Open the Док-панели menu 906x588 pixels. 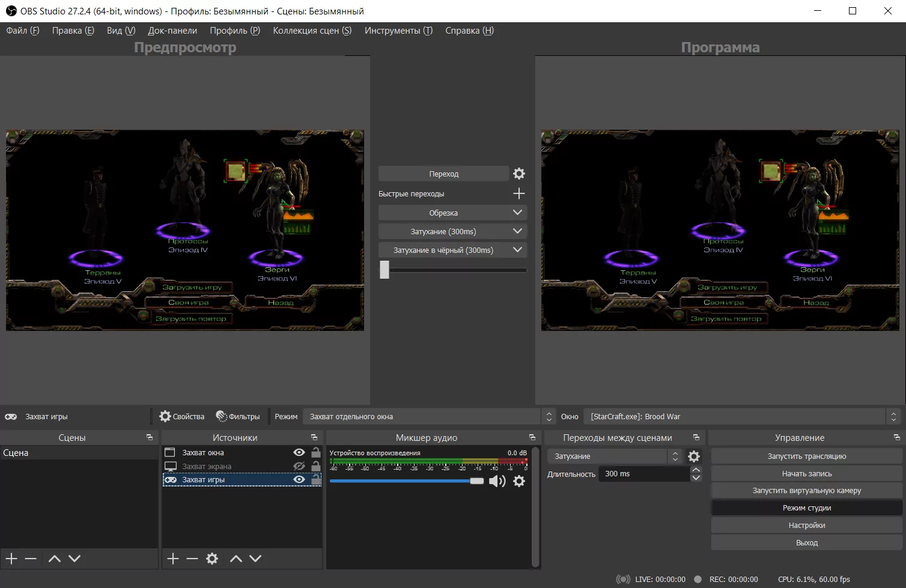pyautogui.click(x=172, y=31)
